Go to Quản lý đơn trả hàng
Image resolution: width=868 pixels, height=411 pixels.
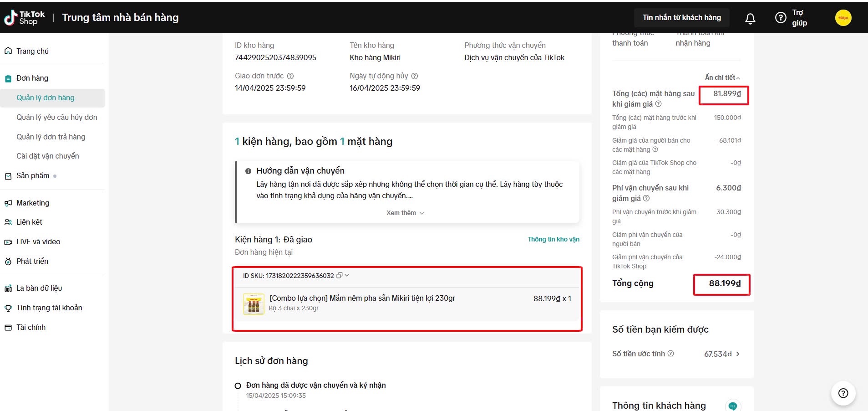pyautogui.click(x=51, y=137)
